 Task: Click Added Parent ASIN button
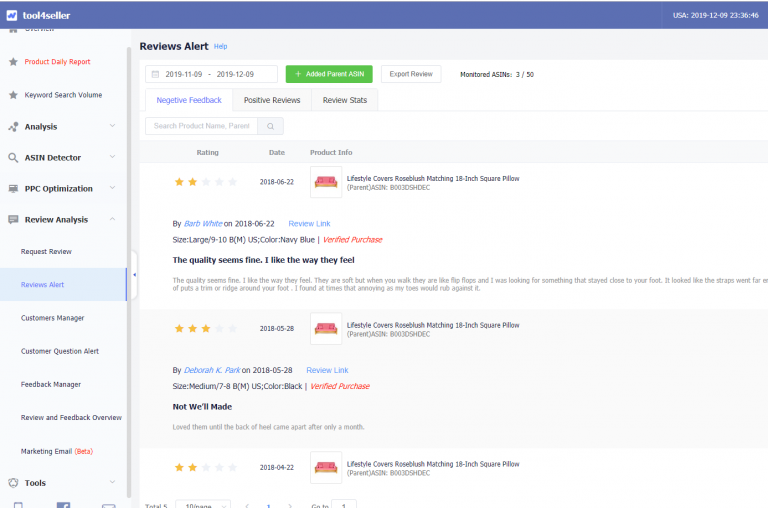(x=329, y=74)
